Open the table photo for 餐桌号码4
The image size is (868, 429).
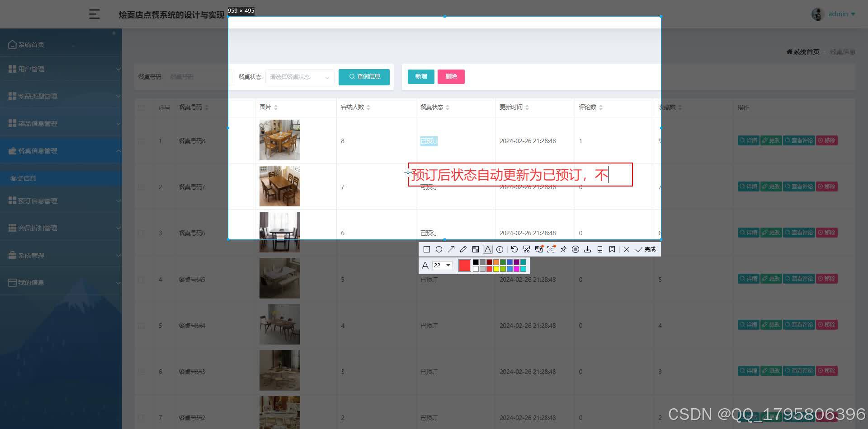(279, 324)
